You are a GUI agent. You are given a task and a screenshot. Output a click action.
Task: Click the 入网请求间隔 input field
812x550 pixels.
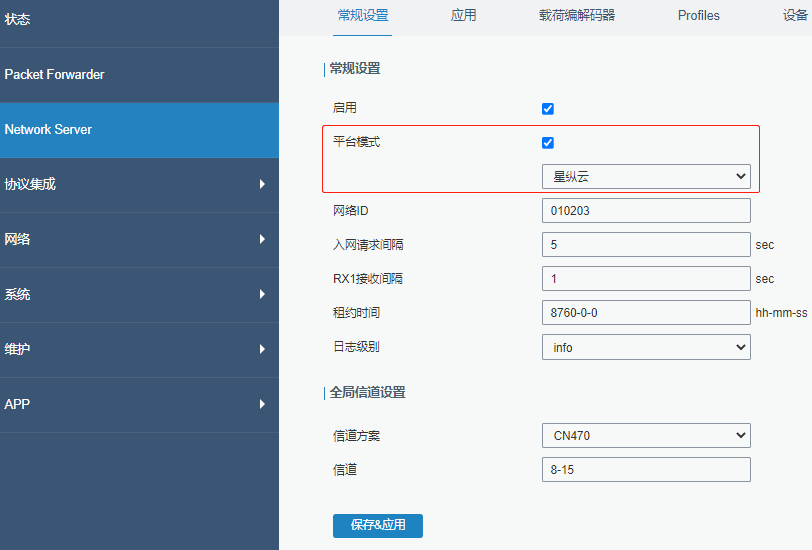point(646,244)
